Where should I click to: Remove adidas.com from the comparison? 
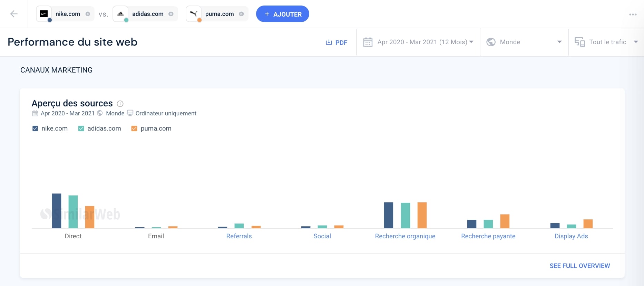(x=171, y=14)
